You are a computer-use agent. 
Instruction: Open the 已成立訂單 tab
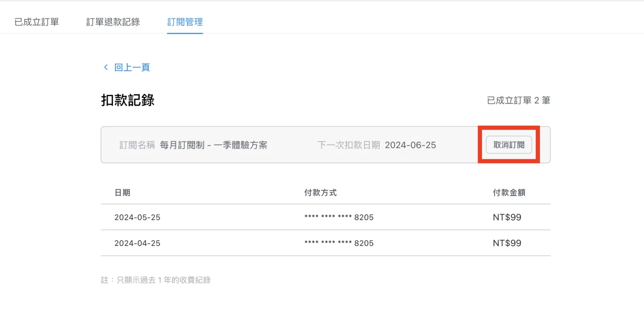(37, 22)
